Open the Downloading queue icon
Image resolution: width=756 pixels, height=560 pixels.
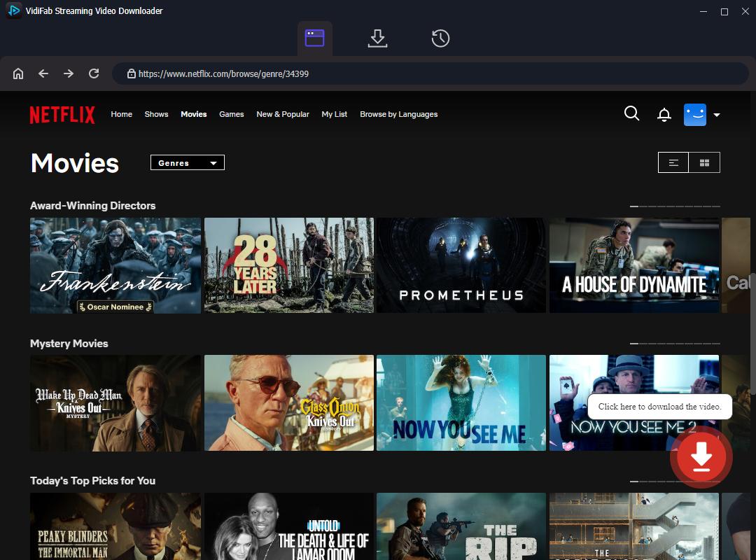point(377,38)
